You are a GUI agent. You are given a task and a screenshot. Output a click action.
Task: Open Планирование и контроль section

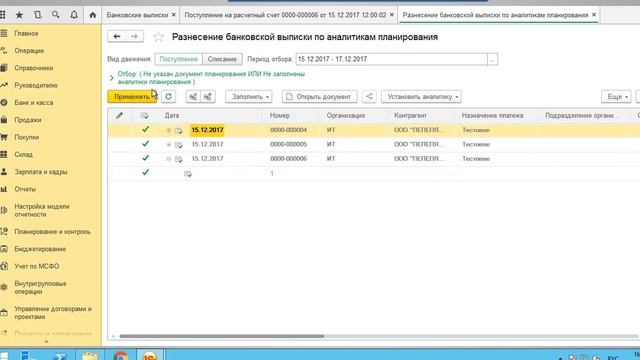click(x=52, y=231)
